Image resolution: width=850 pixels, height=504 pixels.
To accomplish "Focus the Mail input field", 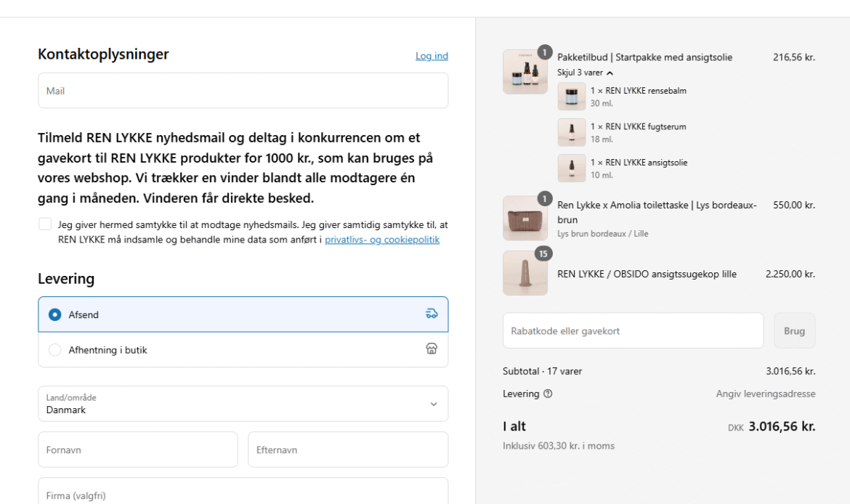I will [x=243, y=91].
